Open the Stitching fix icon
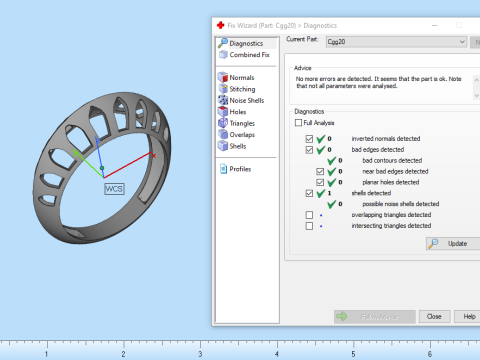Screen dimensions: 480x360 [x=223, y=89]
